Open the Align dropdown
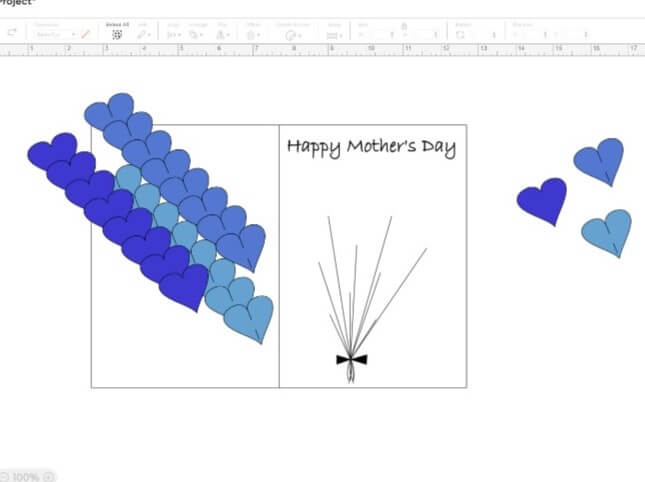 pos(173,35)
